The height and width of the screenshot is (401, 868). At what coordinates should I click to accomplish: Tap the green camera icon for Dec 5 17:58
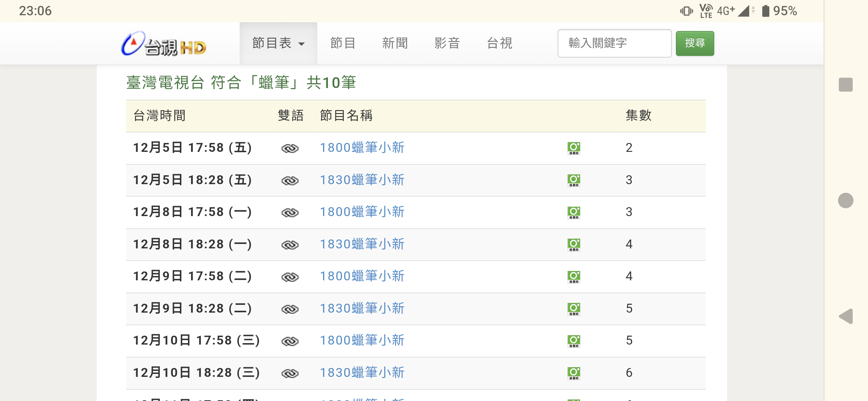click(573, 148)
